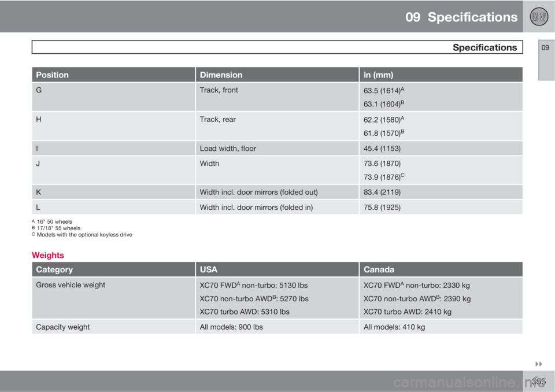Click the 'Dimension' column header

277,75
